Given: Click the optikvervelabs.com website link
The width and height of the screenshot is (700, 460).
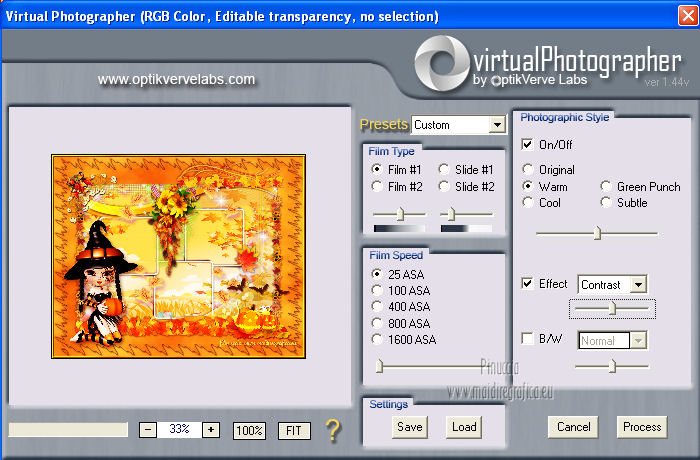Looking at the screenshot, I should coord(176,79).
